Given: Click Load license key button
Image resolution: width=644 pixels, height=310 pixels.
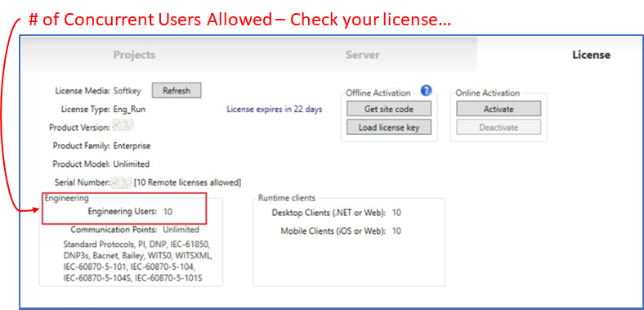Looking at the screenshot, I should click(x=389, y=128).
